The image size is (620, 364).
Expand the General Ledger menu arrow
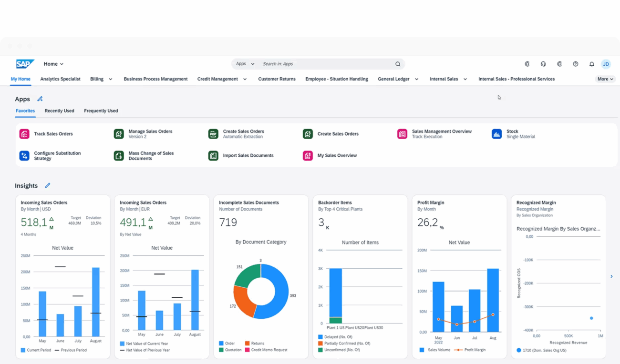point(416,79)
